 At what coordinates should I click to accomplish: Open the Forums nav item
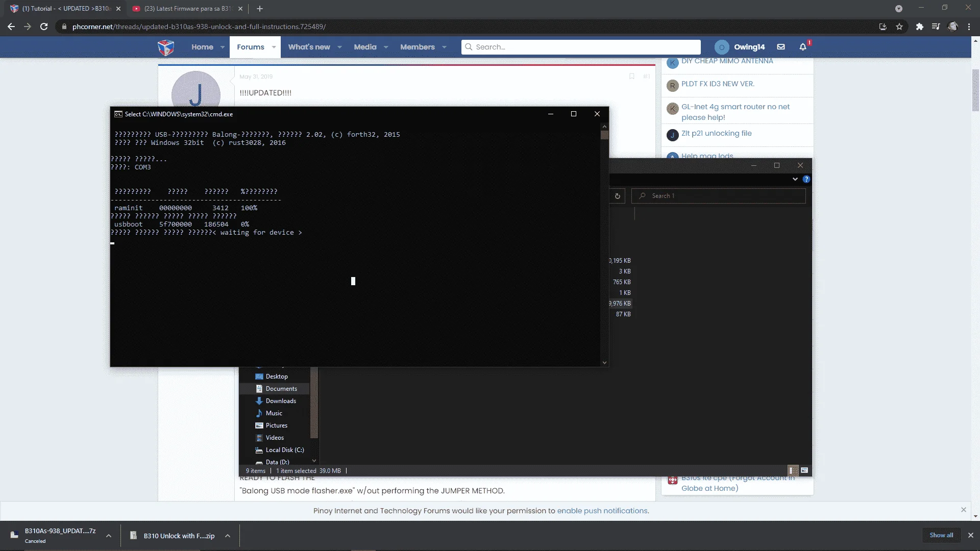click(x=251, y=47)
